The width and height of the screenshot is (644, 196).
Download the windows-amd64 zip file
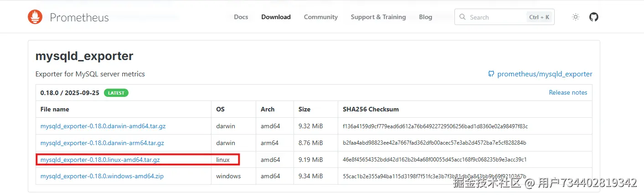click(102, 176)
